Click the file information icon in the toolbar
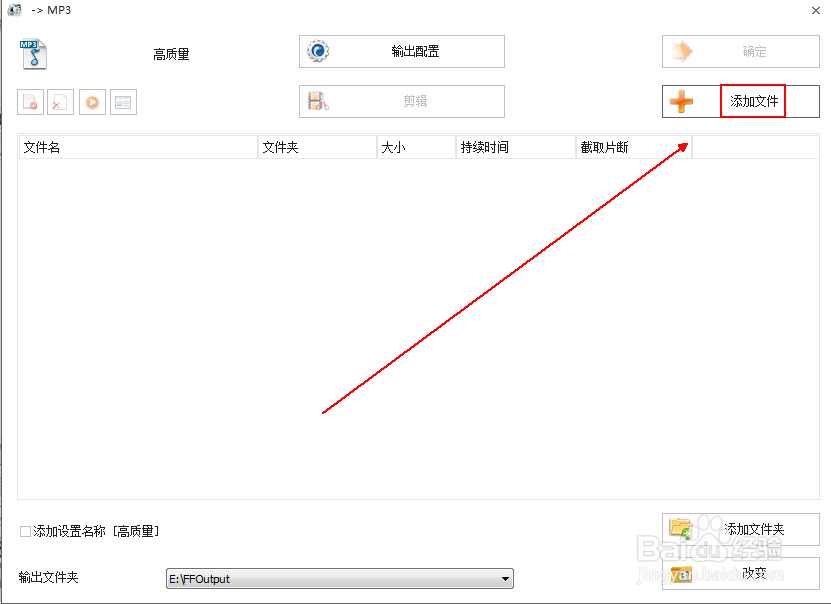The height and width of the screenshot is (604, 831). point(122,101)
